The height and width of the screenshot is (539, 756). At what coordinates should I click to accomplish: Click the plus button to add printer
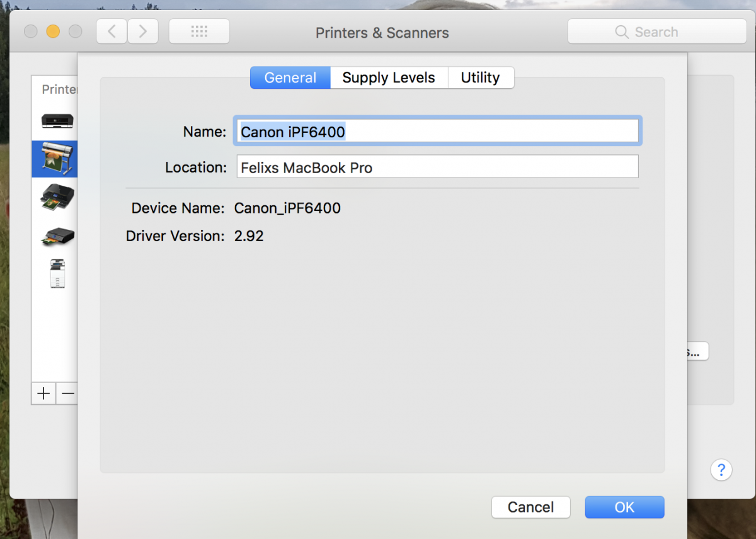pos(43,394)
